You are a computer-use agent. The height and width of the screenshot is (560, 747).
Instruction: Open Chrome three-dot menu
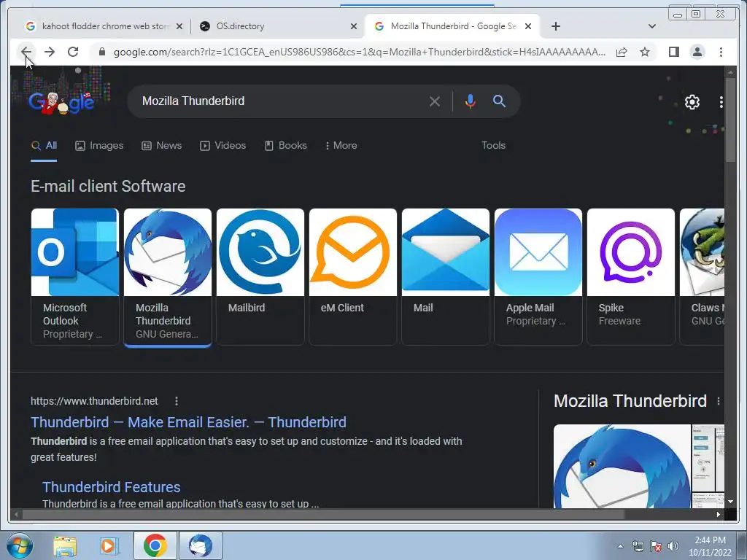point(721,52)
